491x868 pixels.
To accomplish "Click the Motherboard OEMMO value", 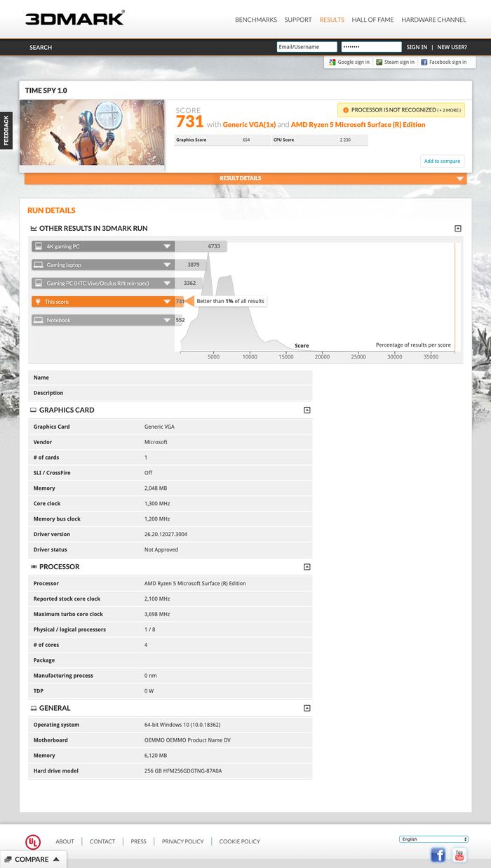I will tap(187, 740).
